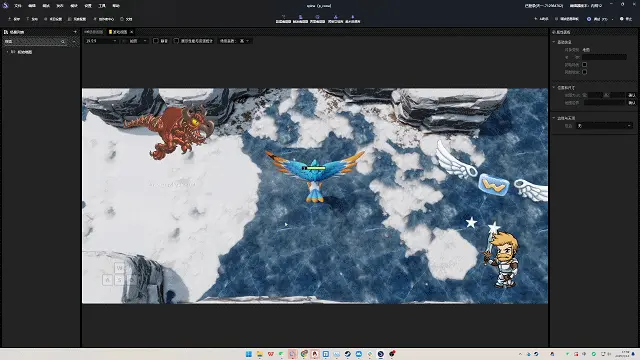Toggle the second checkbox in canvas toolbar
640x360 pixels.
point(176,41)
